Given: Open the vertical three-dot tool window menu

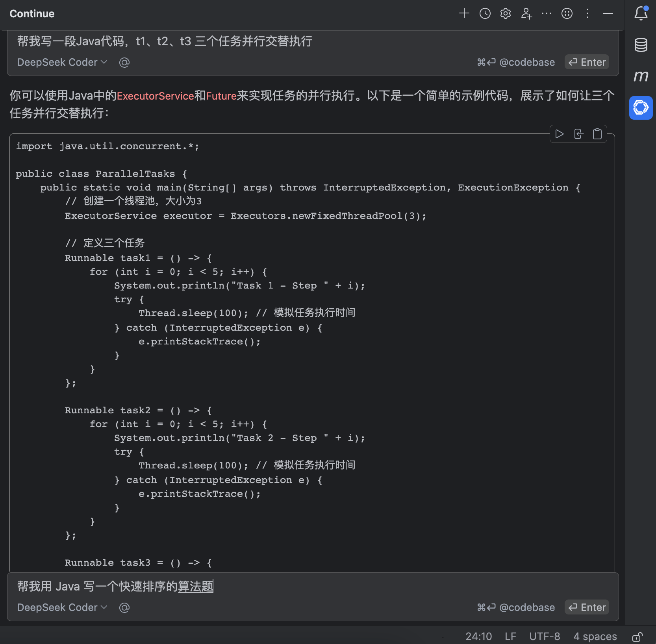Looking at the screenshot, I should (587, 13).
